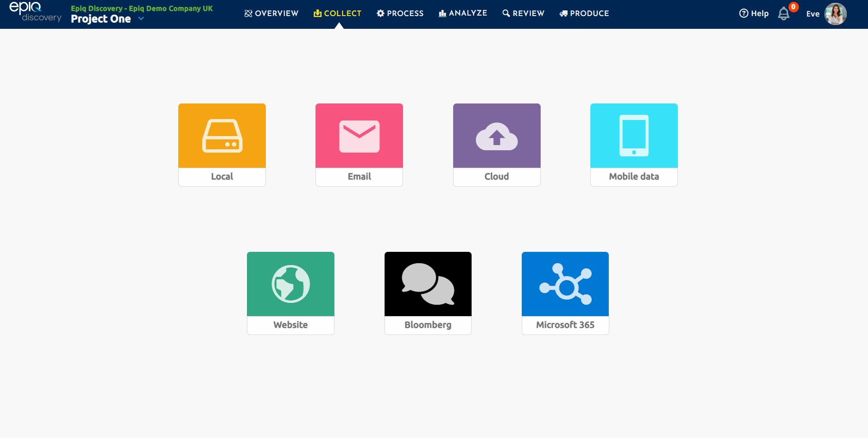
Task: Choose the Cloud upload icon tile
Action: click(x=497, y=136)
